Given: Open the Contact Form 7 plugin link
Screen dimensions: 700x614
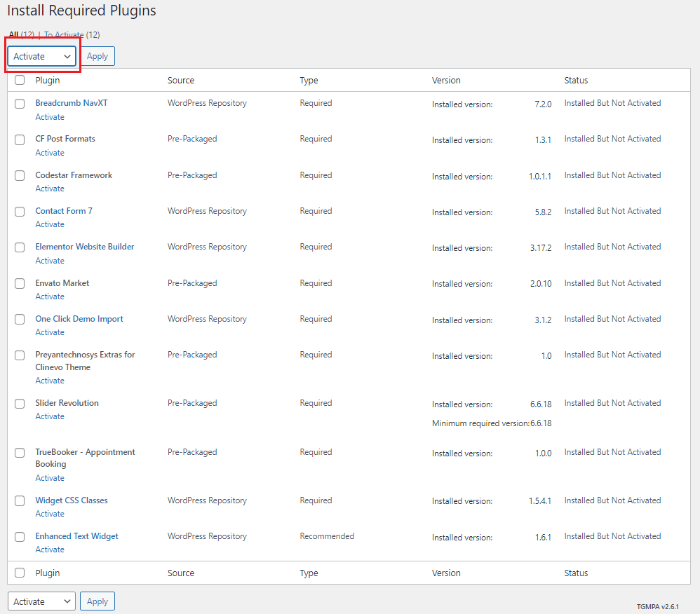Looking at the screenshot, I should (x=64, y=210).
